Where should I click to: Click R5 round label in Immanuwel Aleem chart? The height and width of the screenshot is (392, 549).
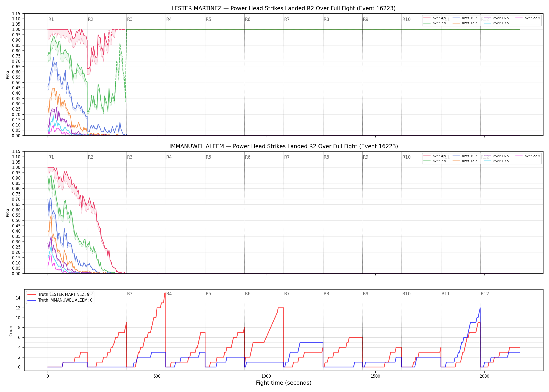point(208,157)
